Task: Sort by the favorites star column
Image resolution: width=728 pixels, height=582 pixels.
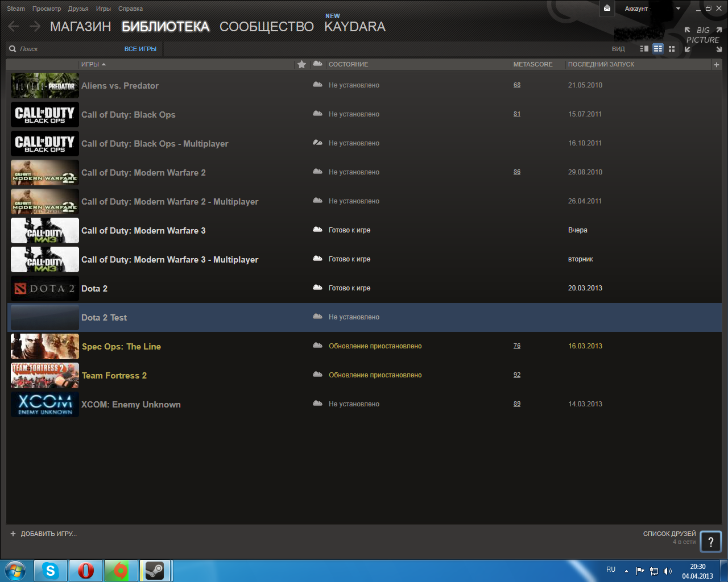Action: 301,64
